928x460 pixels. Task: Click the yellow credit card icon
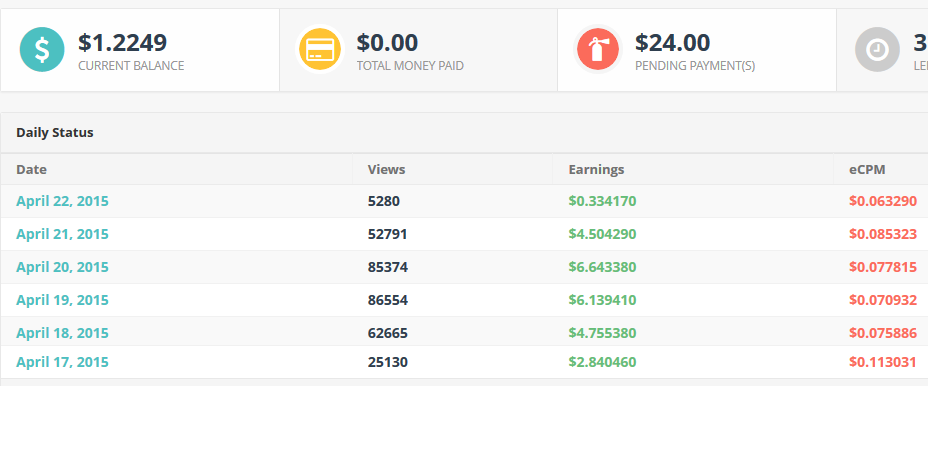(x=320, y=49)
